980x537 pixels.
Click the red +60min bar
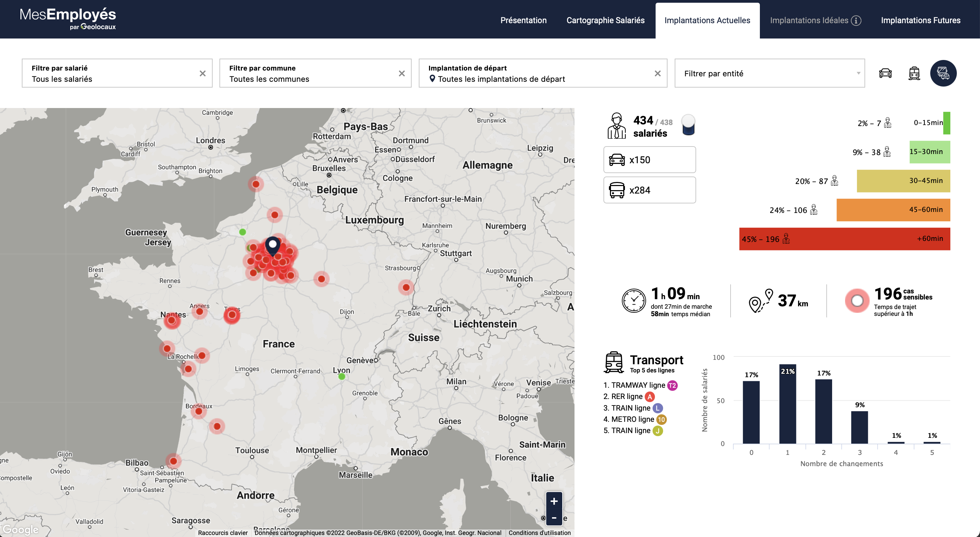[x=845, y=239]
